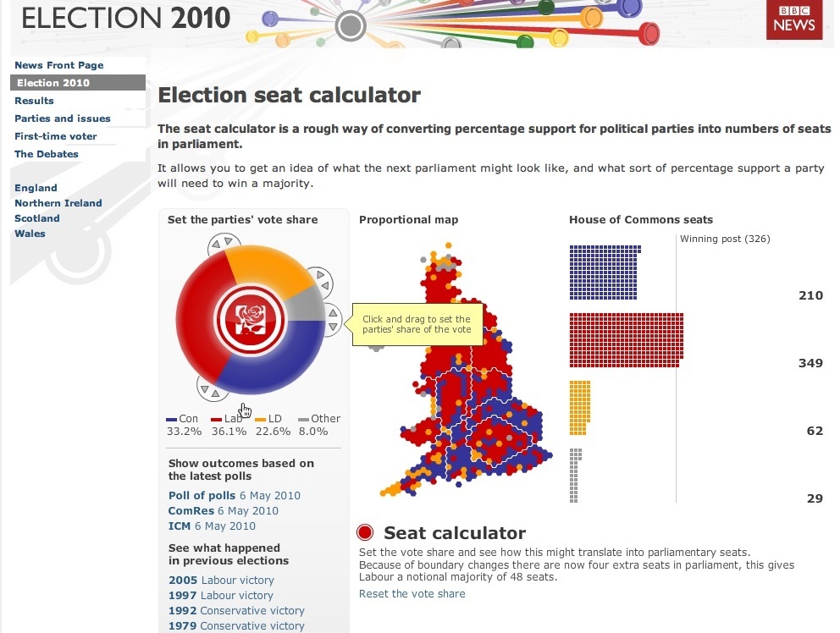Open the Results page in the sidebar
The image size is (840, 633).
[x=33, y=100]
